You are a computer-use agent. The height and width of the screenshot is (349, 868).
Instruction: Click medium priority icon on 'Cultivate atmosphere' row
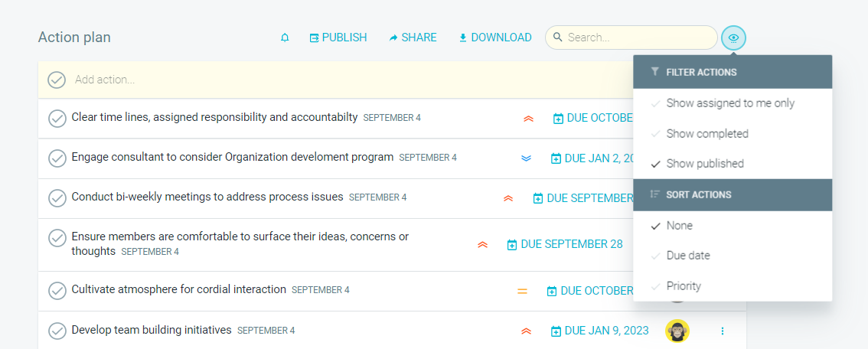point(522,291)
